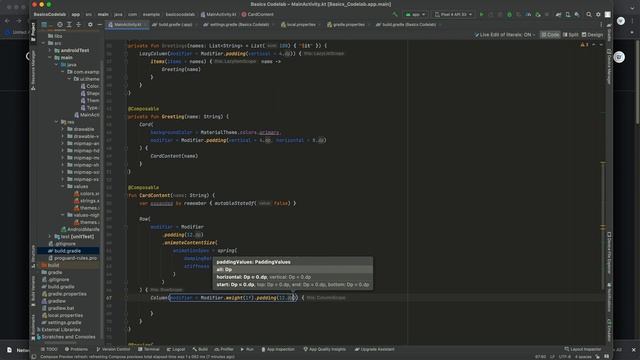Run the app with the green play icon
Image resolution: width=640 pixels, height=360 pixels.
482,14
